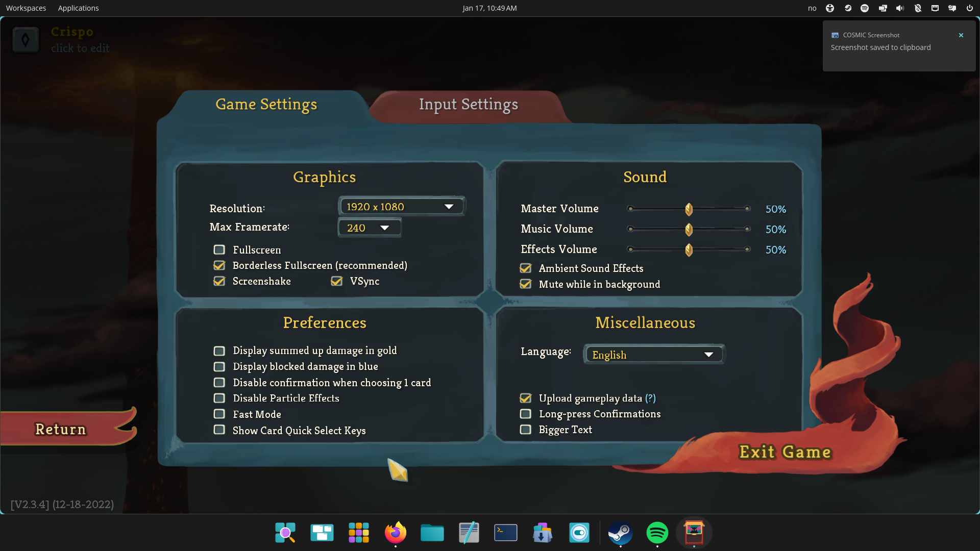980x551 pixels.
Task: Click the profile emblem icon beside Crispo
Action: (25, 40)
